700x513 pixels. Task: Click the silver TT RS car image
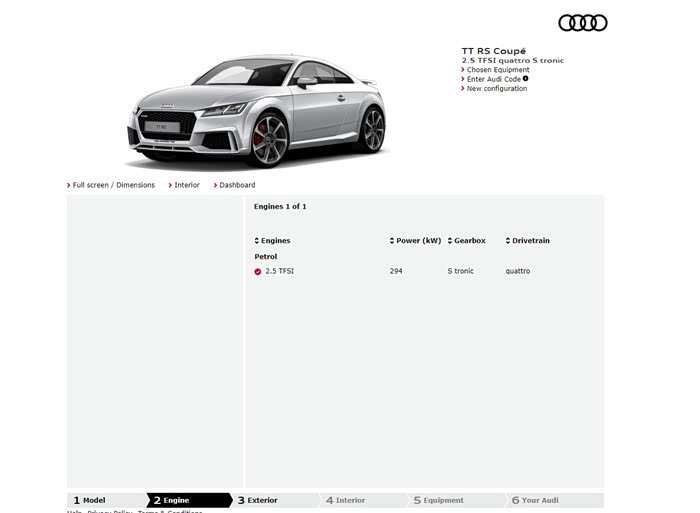[x=256, y=112]
